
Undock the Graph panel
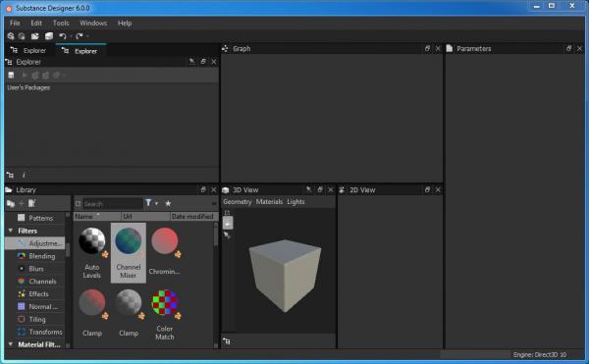click(x=427, y=48)
